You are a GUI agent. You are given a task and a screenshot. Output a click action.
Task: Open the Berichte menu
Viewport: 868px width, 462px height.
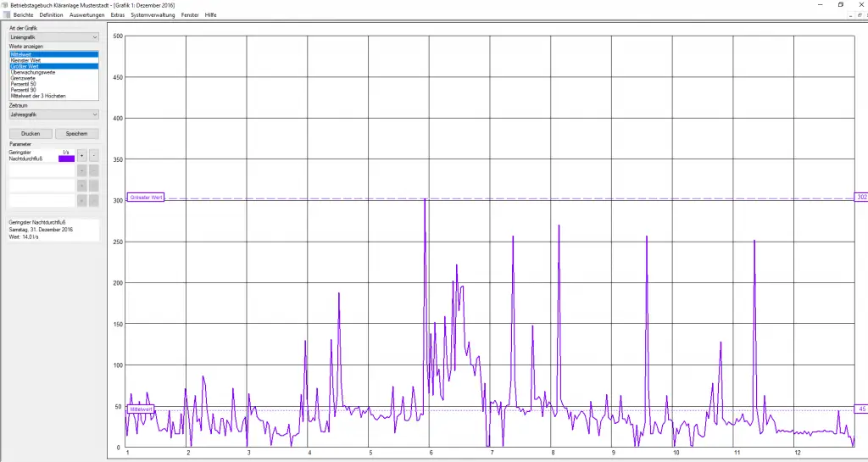(24, 15)
